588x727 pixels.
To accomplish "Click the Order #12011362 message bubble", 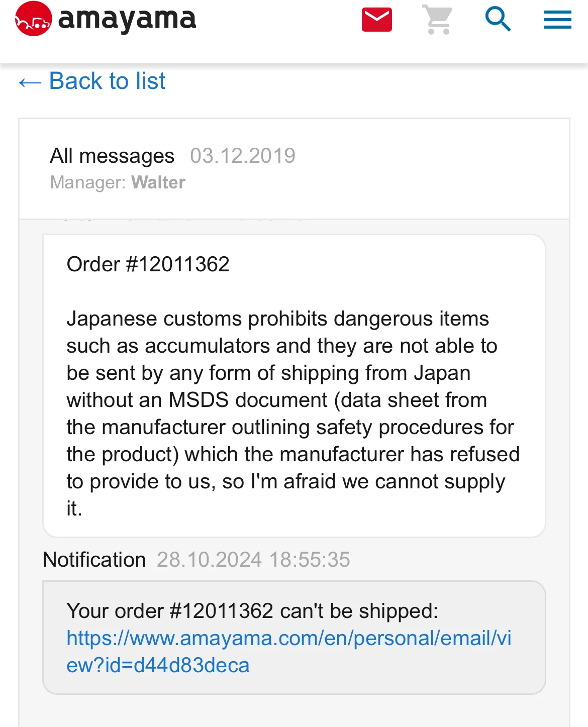I will click(294, 386).
